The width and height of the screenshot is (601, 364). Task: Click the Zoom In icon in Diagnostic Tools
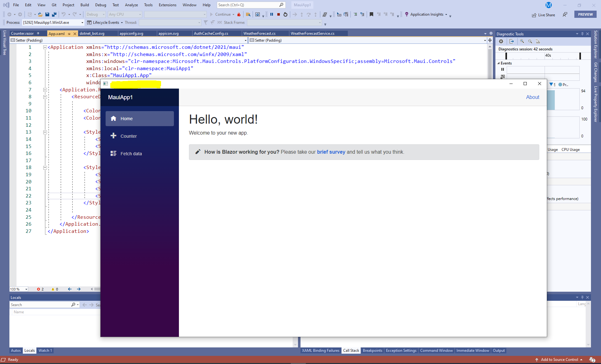[522, 41]
